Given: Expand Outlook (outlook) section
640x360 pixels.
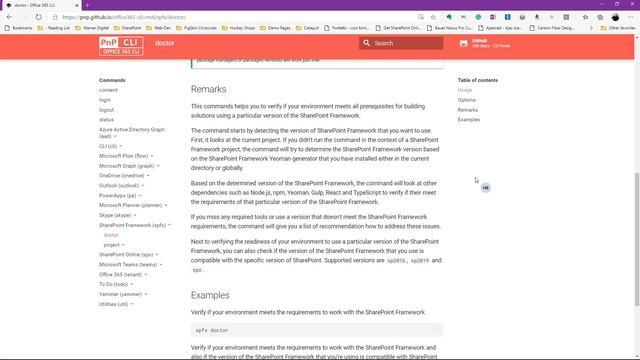Looking at the screenshot, I should pos(122,186).
